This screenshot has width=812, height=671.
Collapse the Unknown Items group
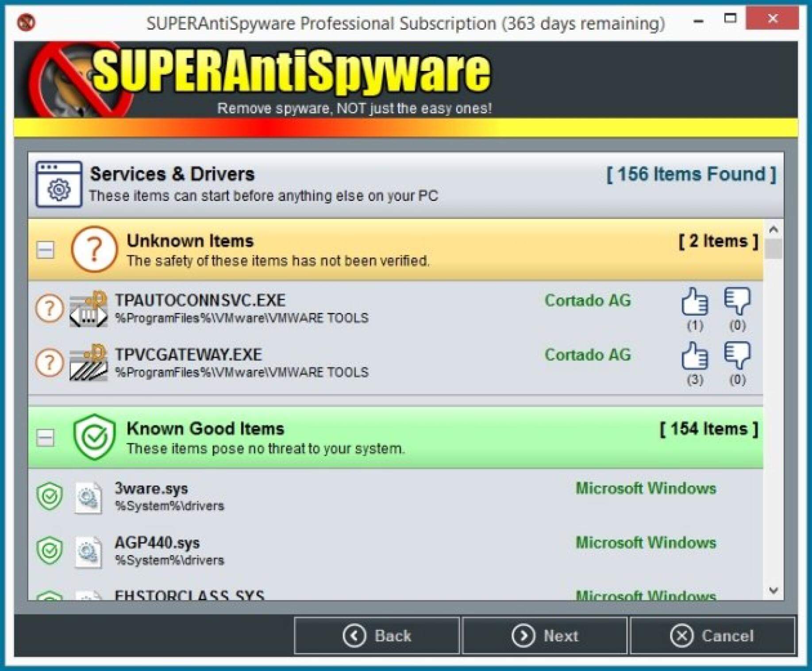coord(45,249)
